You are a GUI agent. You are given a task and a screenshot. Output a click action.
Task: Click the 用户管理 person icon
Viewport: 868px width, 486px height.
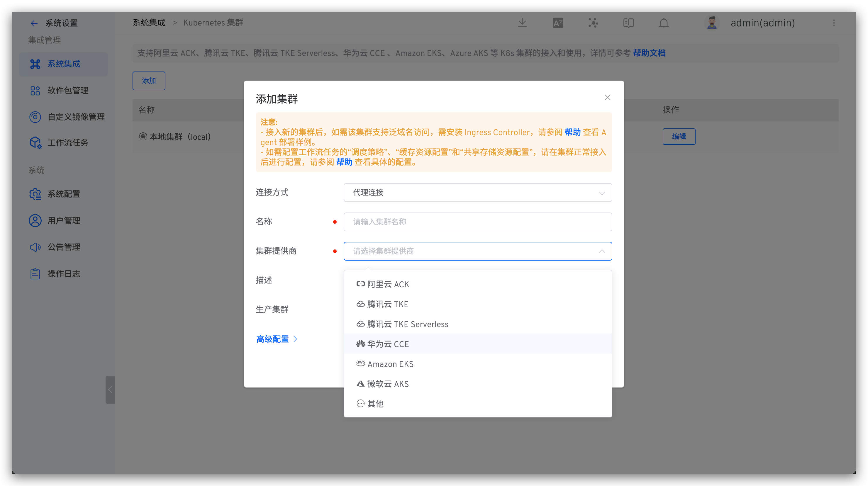coord(35,220)
